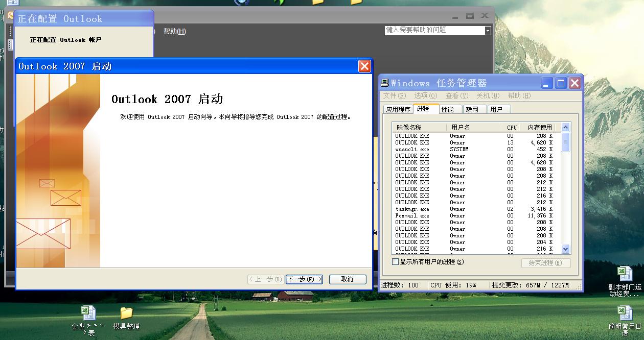Click the 进程数: 100 status bar entry

click(400, 285)
